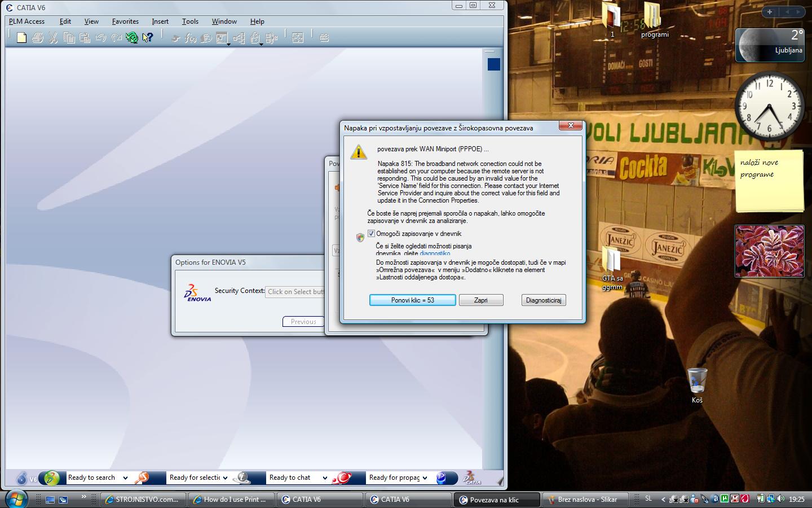Open the 'programi' desktop folder
This screenshot has width=812, height=508.
654,20
